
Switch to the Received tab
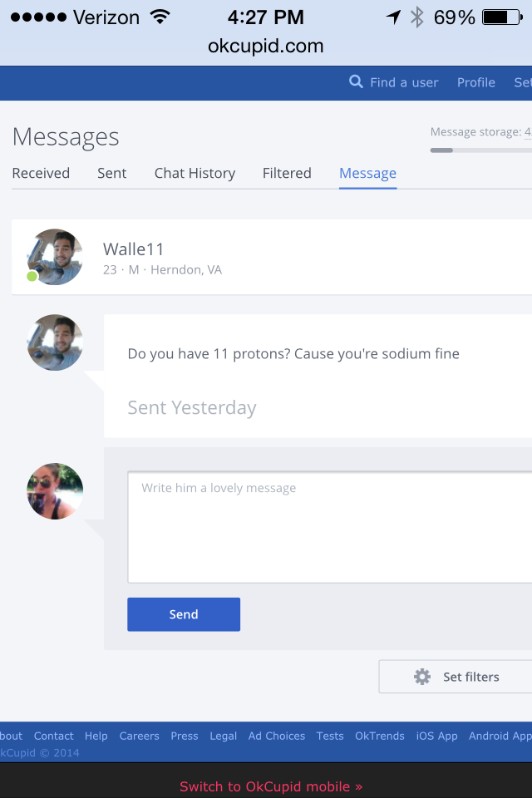tap(41, 173)
